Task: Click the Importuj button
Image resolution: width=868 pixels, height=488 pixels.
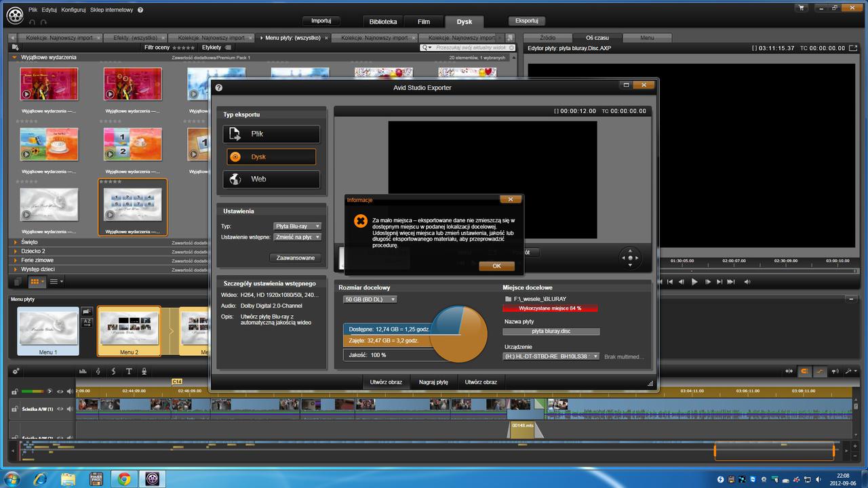Action: point(321,20)
